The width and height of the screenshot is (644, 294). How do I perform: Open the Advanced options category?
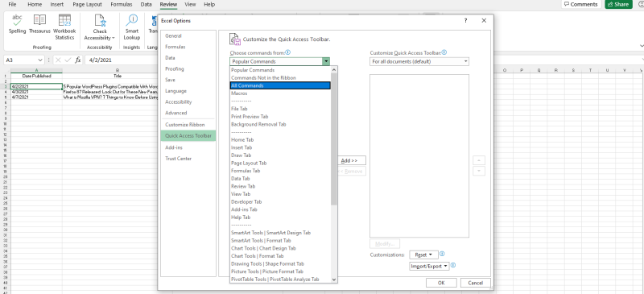coord(188,113)
